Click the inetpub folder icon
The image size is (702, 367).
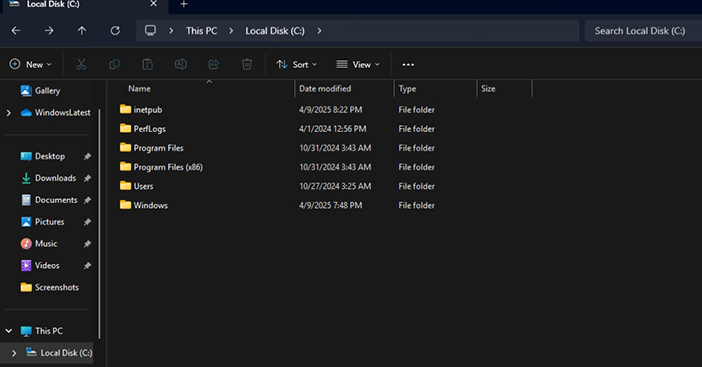pyautogui.click(x=125, y=109)
